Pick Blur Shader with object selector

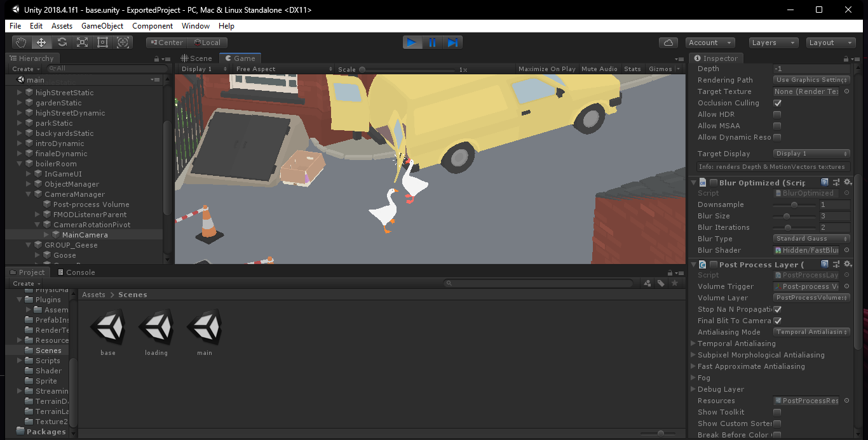point(846,250)
